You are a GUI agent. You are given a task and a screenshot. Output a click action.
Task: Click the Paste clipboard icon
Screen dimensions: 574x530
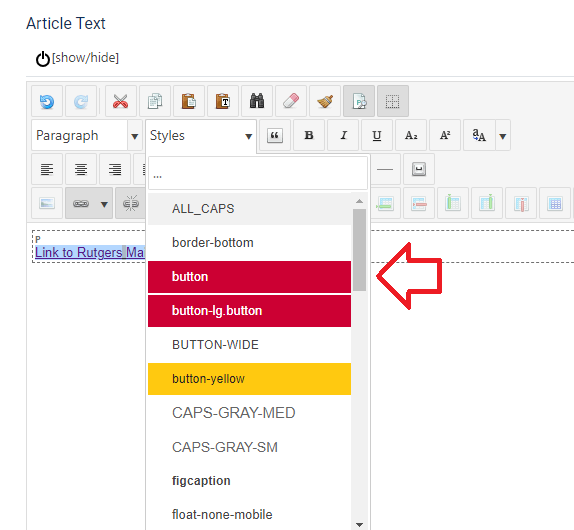189,101
